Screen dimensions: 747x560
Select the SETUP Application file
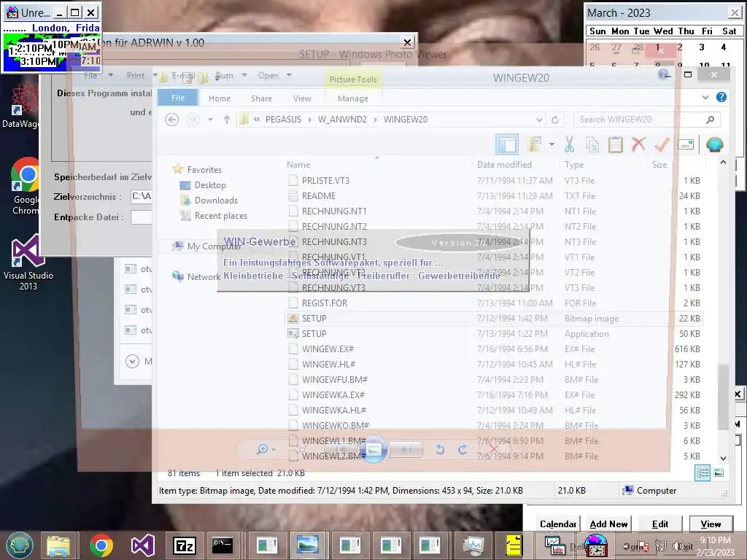point(314,334)
